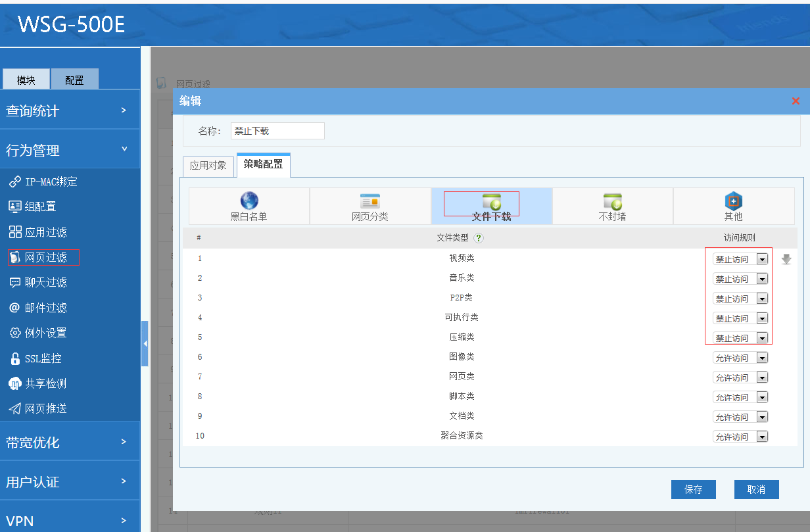Open IP-MAC绑定 in the sidebar
Image resolution: width=810 pixels, height=532 pixels.
point(51,181)
